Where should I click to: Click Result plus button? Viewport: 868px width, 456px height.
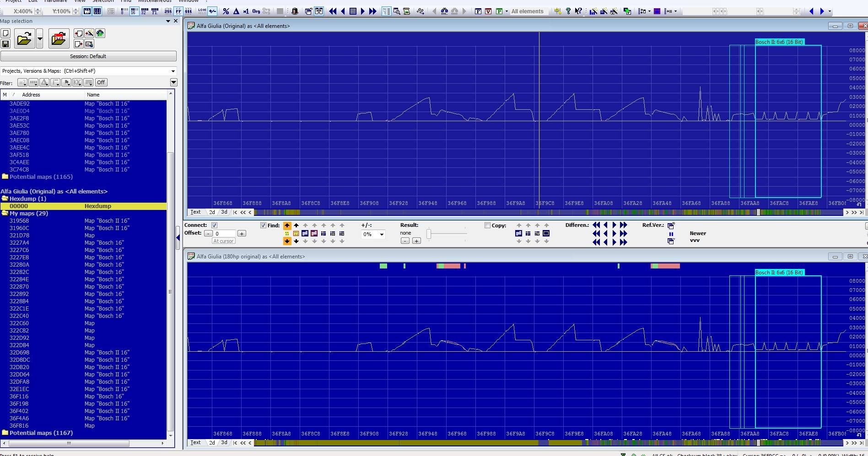click(x=416, y=241)
